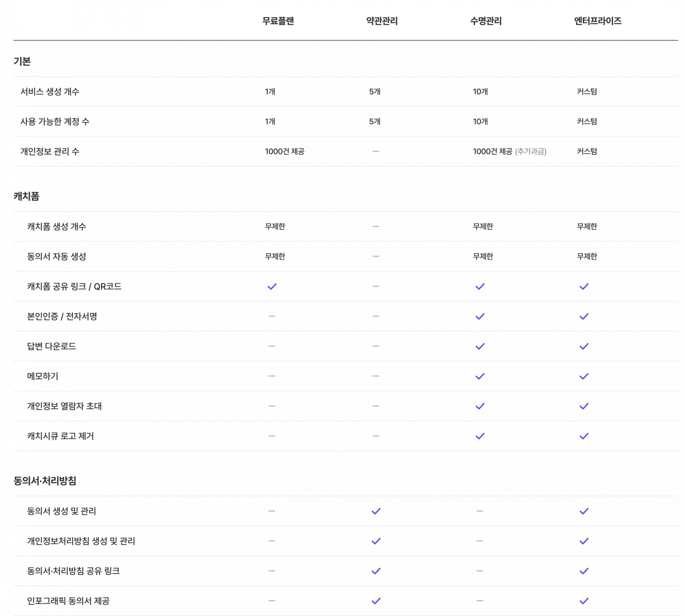Click checkmark for 캐치폼 공유 링크 under 무료플랜
Viewport: 685px width, 616px height.
272,286
